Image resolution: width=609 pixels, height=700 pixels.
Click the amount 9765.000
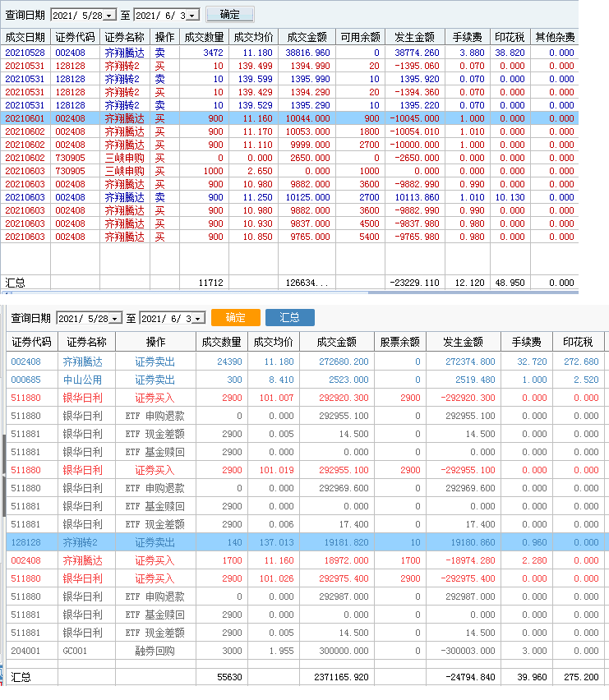310,237
